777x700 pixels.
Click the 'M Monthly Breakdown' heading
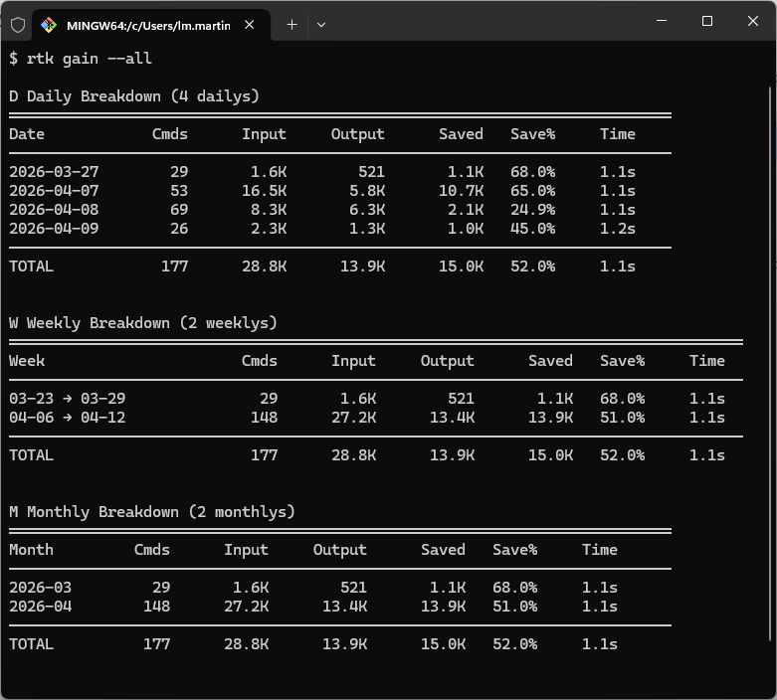click(x=151, y=512)
